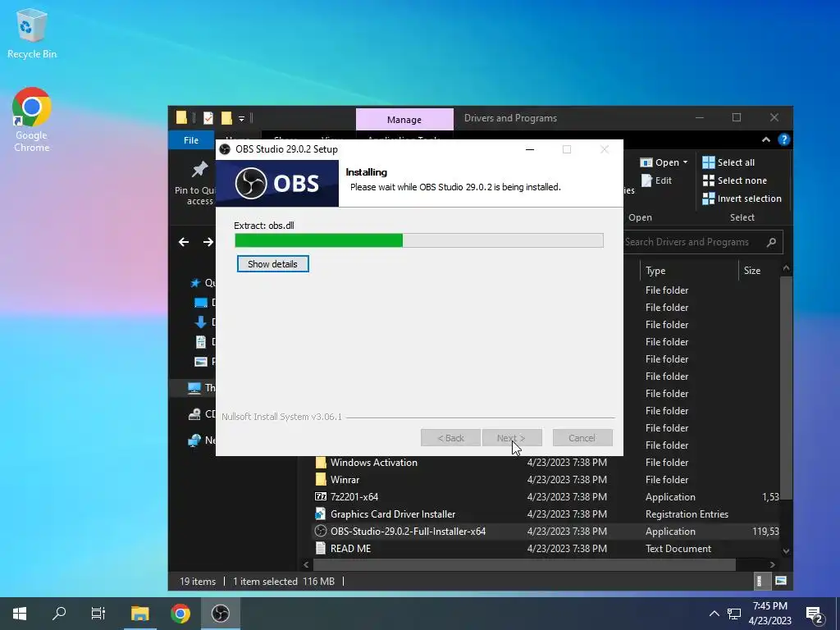This screenshot has height=630, width=840.
Task: Minimize the OBS Studio Setup window
Action: (530, 149)
